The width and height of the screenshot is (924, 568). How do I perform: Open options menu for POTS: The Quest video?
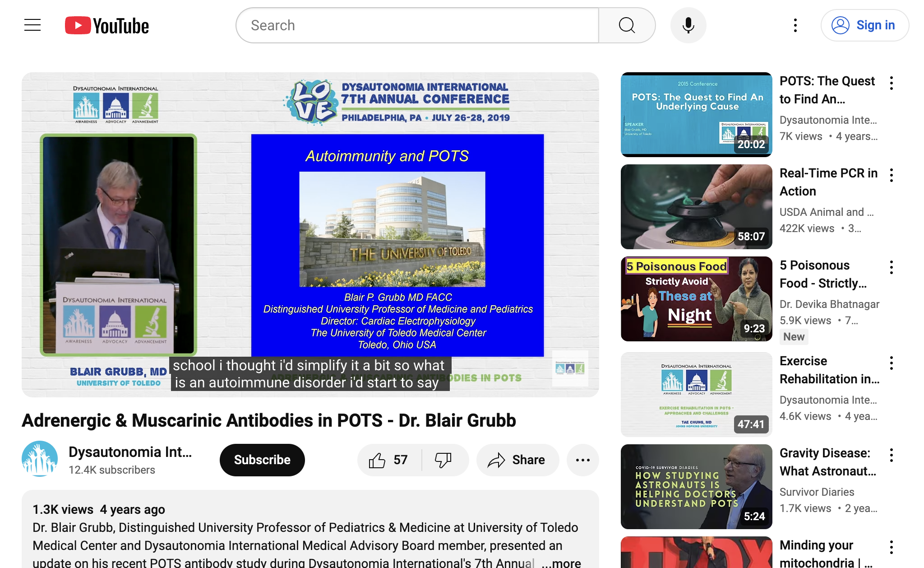click(892, 83)
